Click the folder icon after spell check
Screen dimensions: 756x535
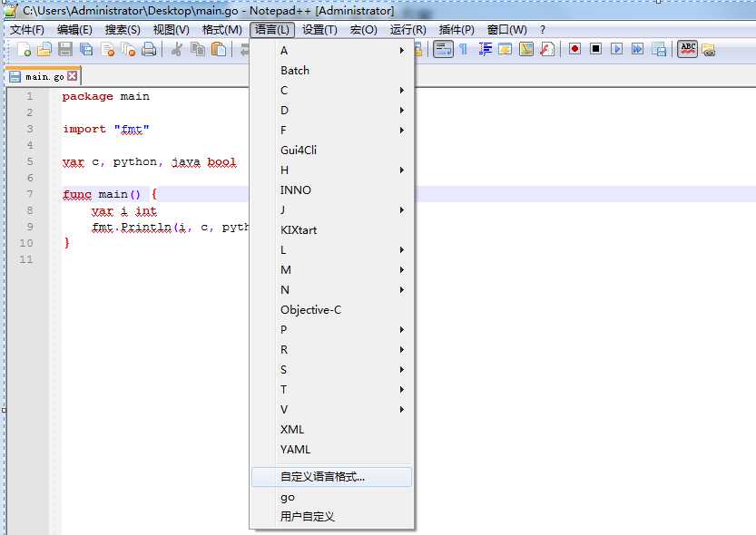(708, 50)
